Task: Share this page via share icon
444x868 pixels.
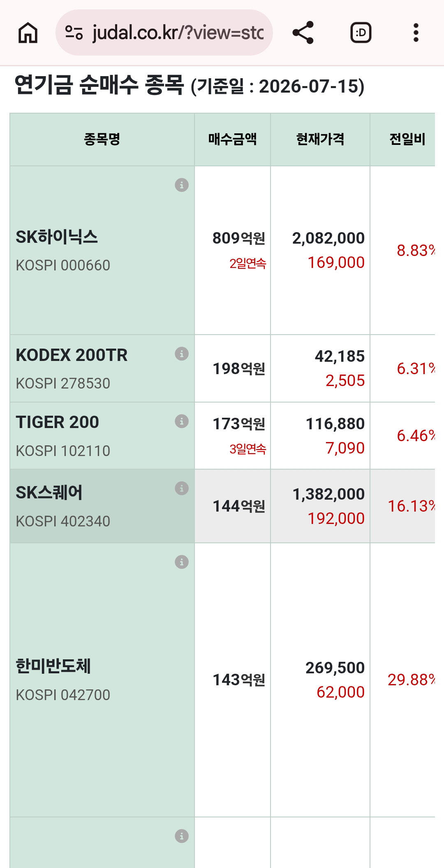Action: pyautogui.click(x=303, y=33)
